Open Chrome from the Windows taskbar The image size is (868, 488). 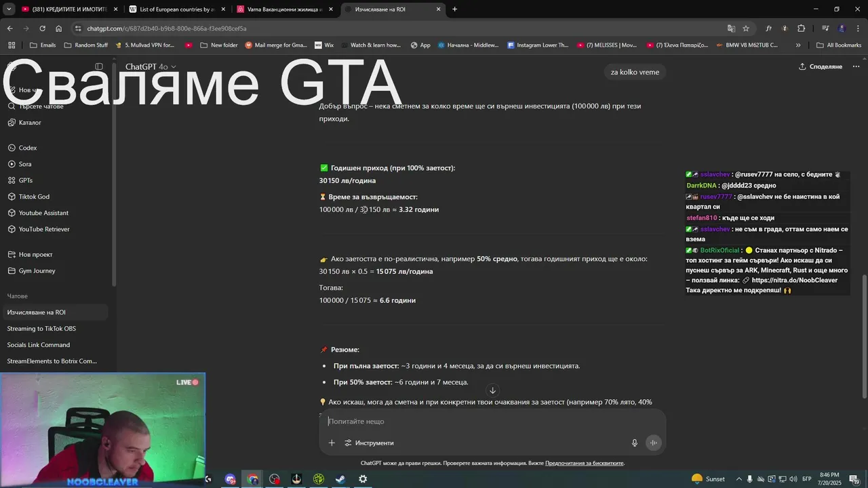253,479
